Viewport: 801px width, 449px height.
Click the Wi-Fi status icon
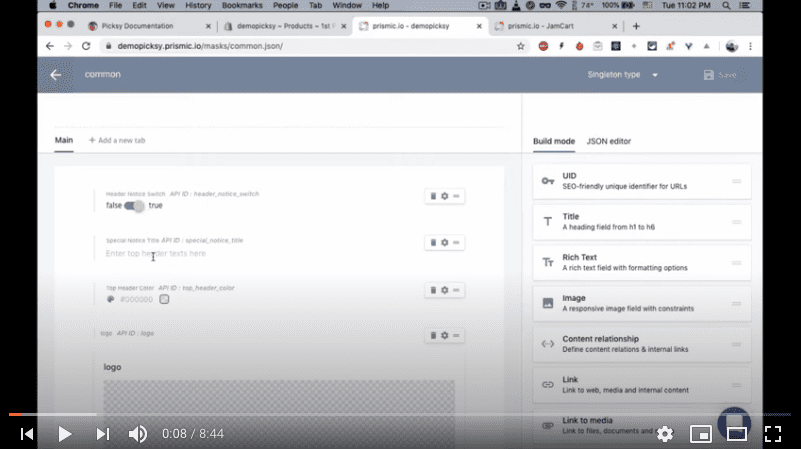pos(561,5)
